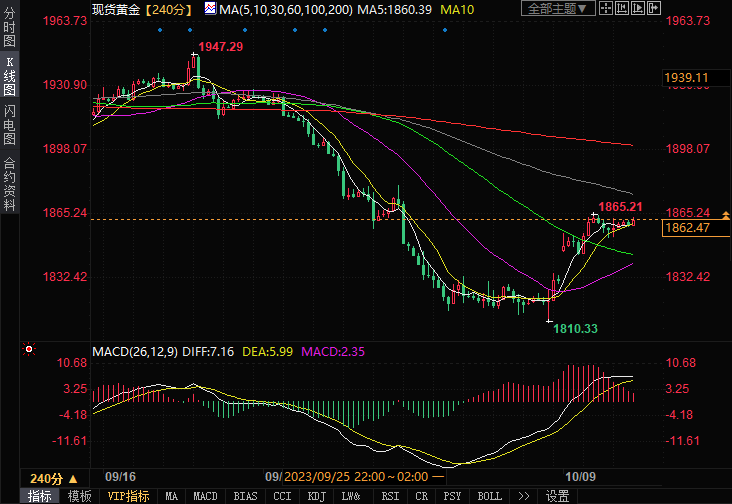
Task: Click the 1810.33 low price label
Action: point(575,329)
